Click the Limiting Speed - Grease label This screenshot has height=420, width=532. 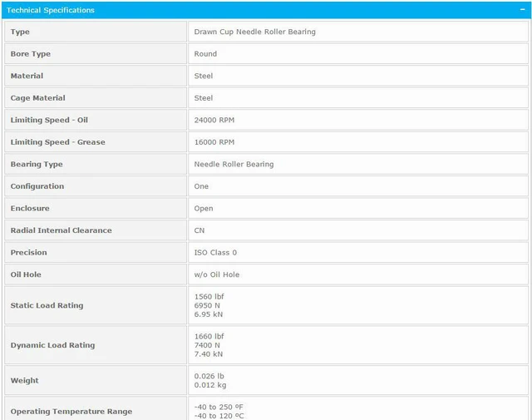[57, 142]
